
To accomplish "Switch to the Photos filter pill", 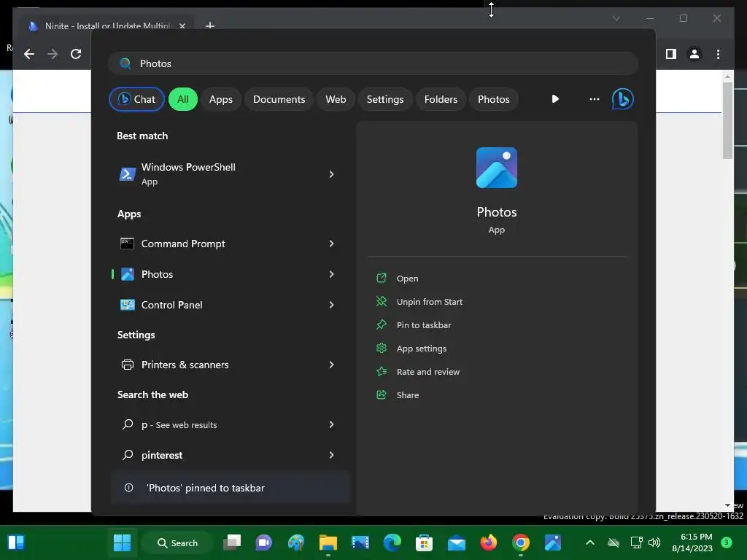I will tap(494, 99).
